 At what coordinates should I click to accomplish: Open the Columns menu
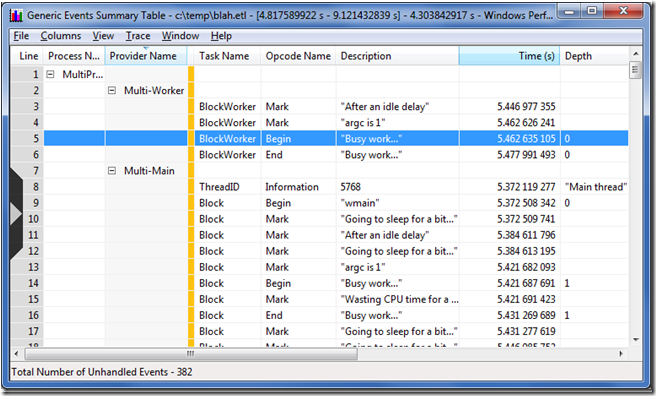click(61, 36)
